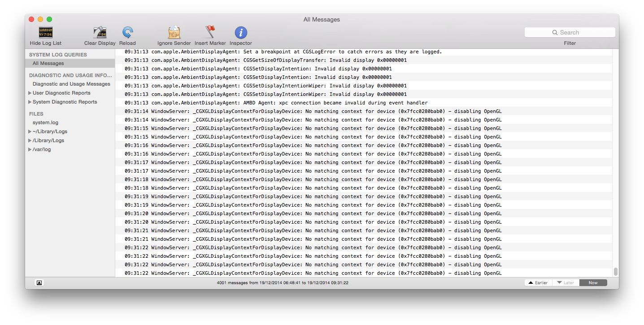Select All Messages in sidebar

[x=70, y=63]
